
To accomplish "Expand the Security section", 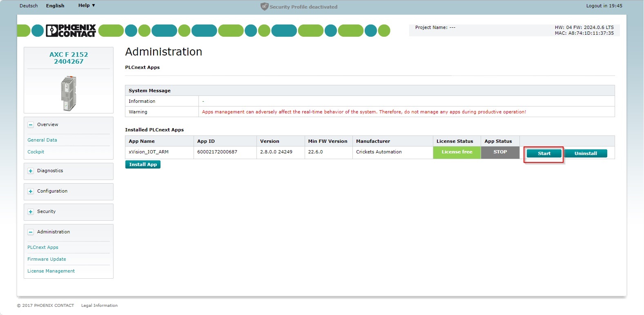I will click(31, 212).
